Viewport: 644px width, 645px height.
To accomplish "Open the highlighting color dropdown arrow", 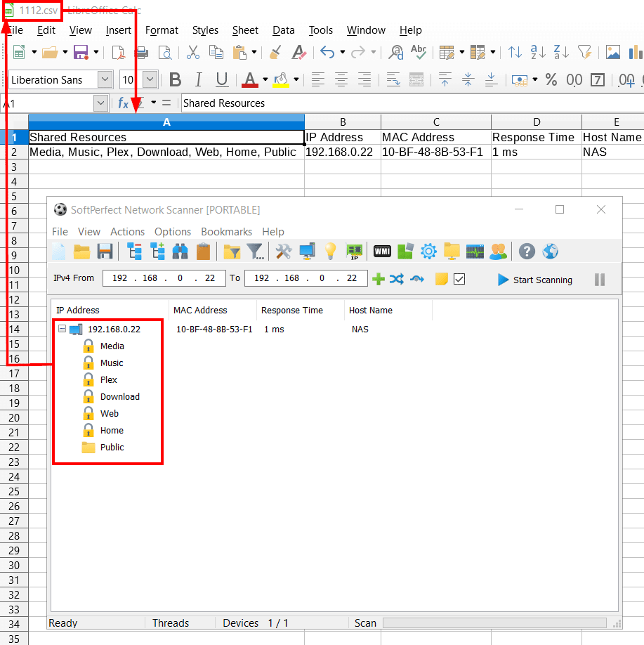I will click(296, 79).
